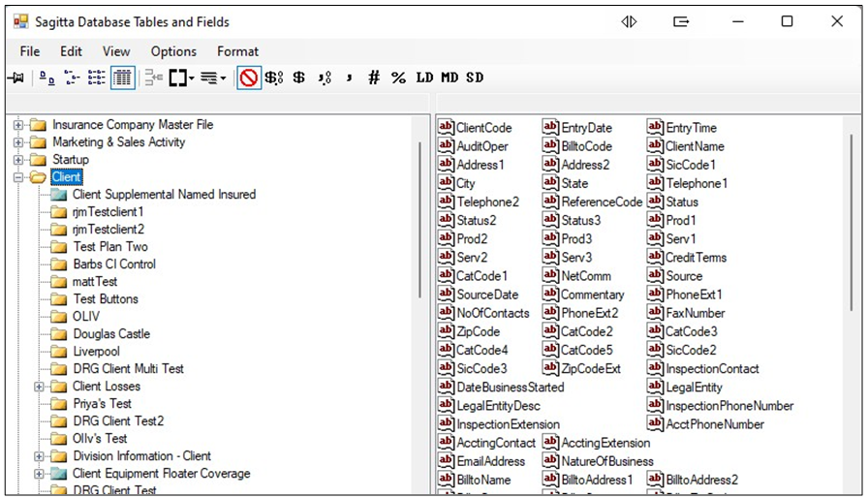868x498 pixels.
Task: Select the AcctPhoneNumber field
Action: click(715, 424)
